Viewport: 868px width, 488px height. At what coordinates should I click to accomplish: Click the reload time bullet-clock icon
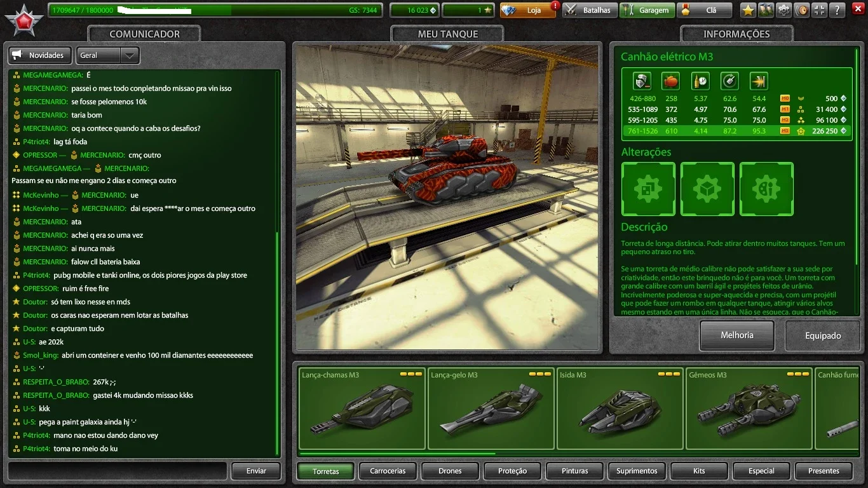pyautogui.click(x=700, y=81)
